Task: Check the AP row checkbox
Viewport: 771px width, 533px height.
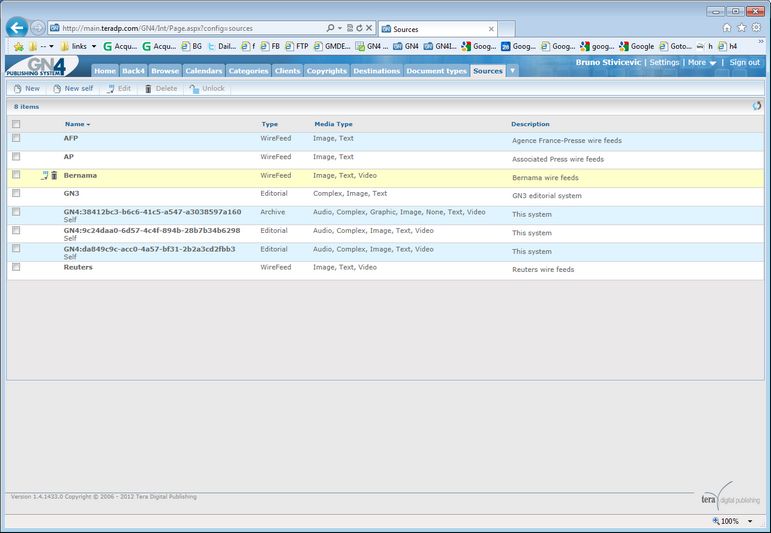Action: coord(16,156)
